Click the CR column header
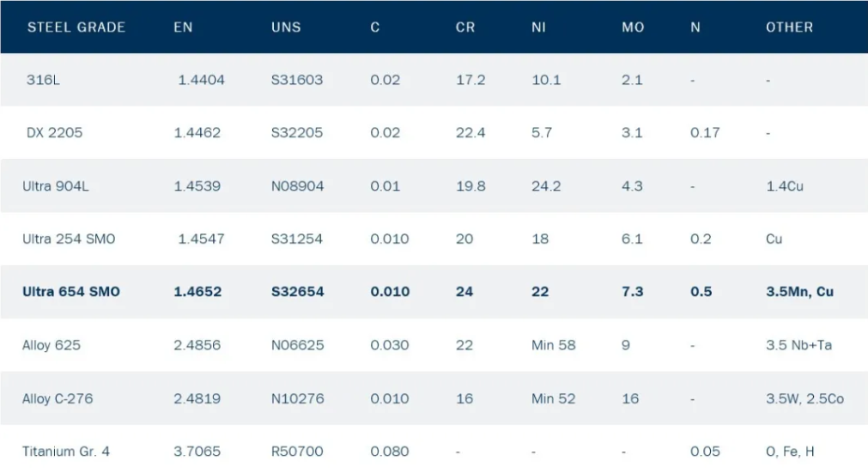The height and width of the screenshot is (473, 868). [x=465, y=27]
